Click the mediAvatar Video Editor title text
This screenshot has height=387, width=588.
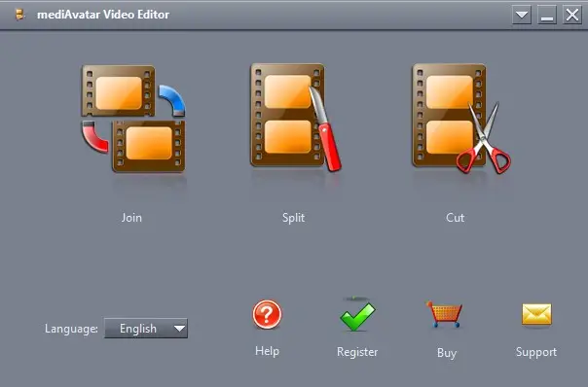(103, 15)
